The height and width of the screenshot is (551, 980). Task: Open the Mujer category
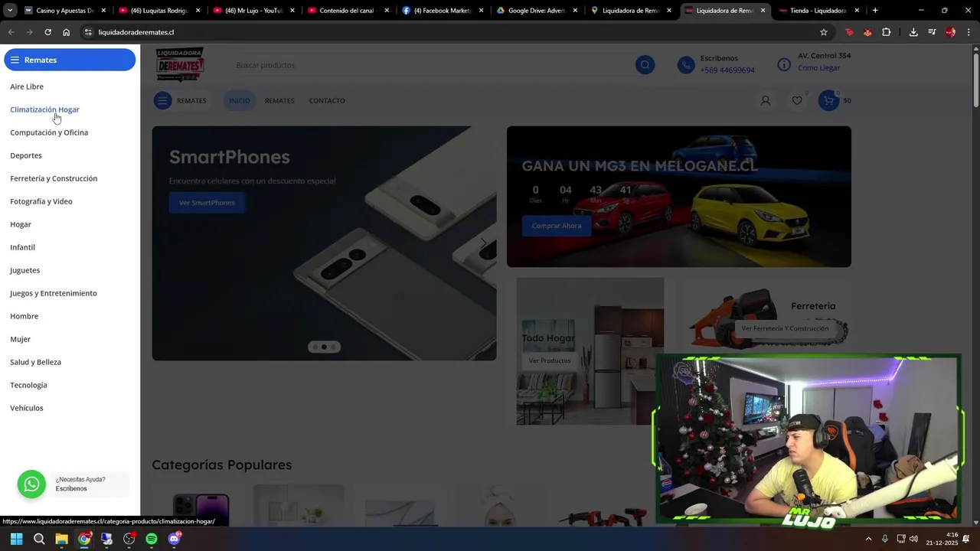coord(20,339)
